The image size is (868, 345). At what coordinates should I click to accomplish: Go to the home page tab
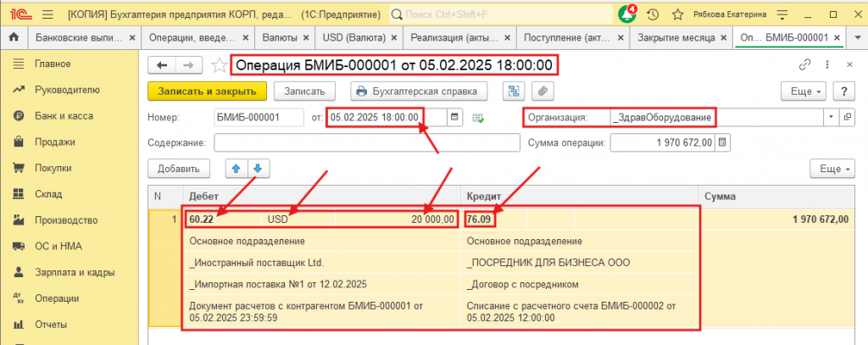[x=14, y=37]
